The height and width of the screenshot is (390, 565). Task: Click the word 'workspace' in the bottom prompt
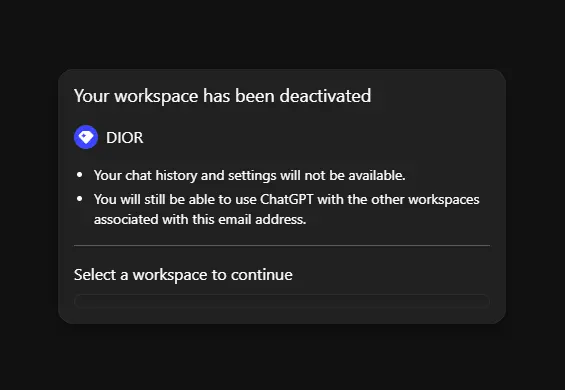[170, 276]
